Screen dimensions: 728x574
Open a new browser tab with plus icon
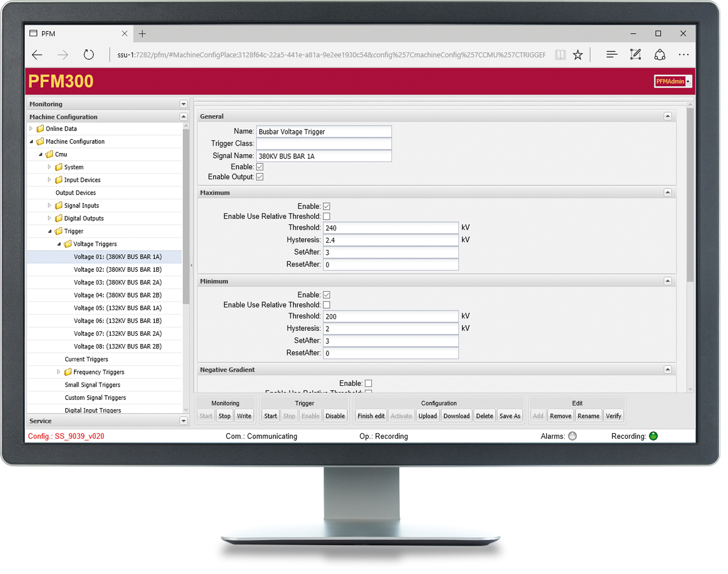click(142, 34)
